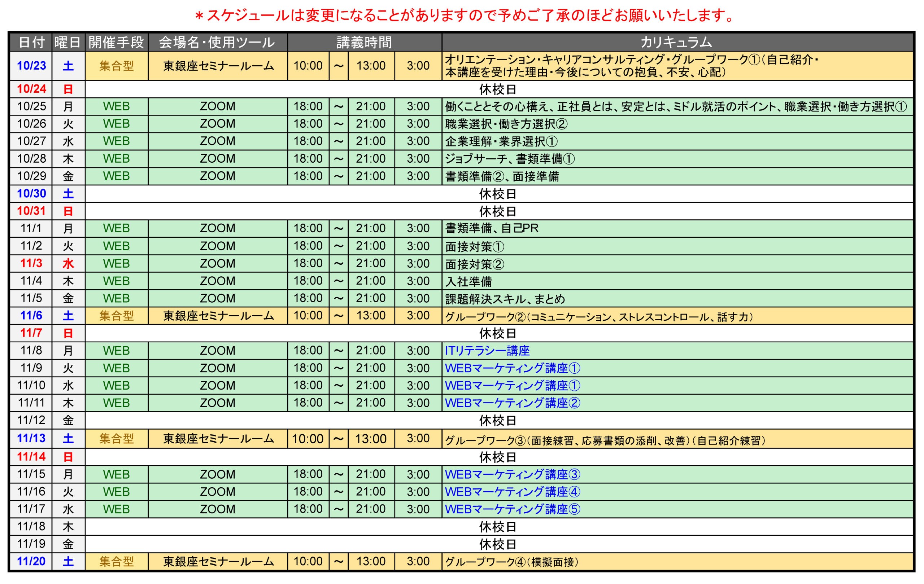Select the 10/23 date cell

click(x=31, y=66)
